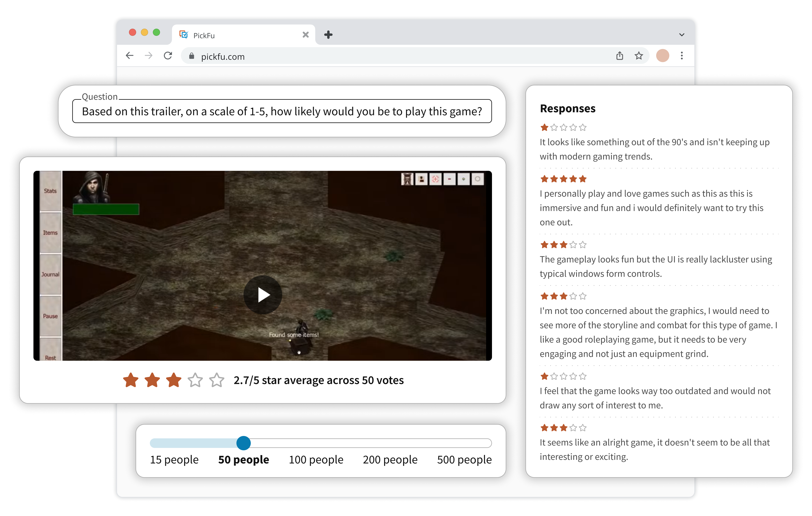Screen dimensions: 812x516
Task: Expand the tab search chevron dropdown
Action: (x=681, y=35)
